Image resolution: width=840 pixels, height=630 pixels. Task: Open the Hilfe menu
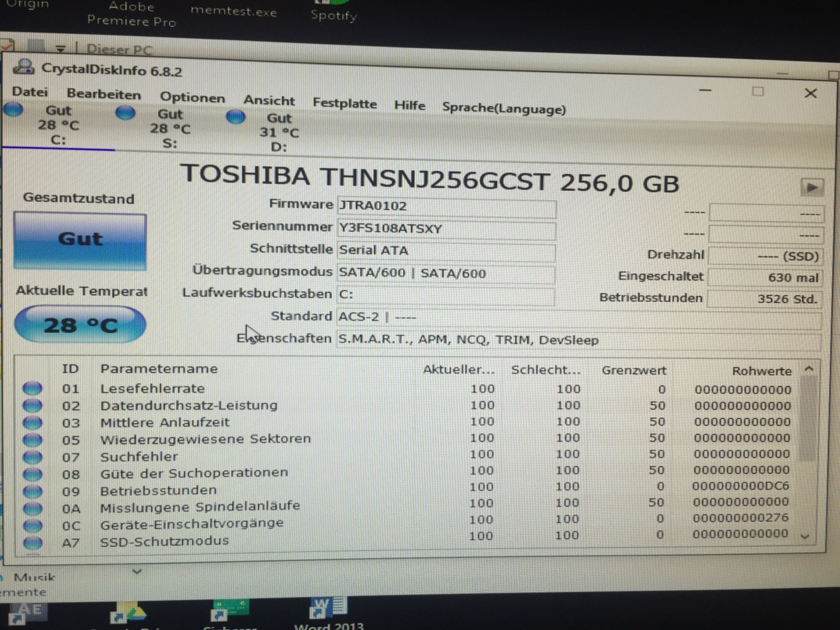(410, 105)
